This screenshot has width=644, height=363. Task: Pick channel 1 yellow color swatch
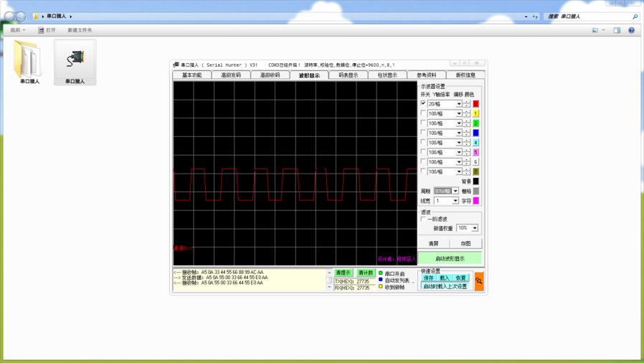(x=475, y=113)
